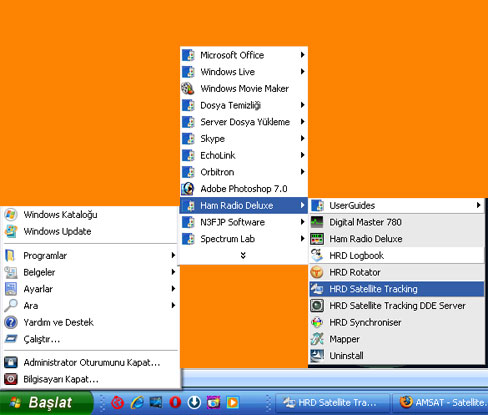Click the HRD Logbook icon

317,256
